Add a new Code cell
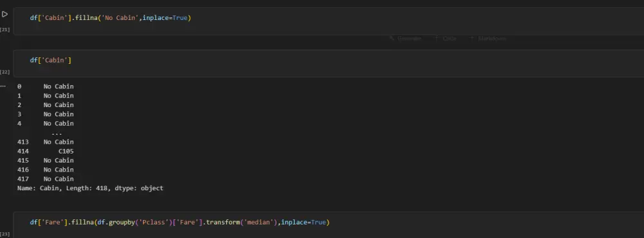This screenshot has height=238, width=644. (446, 39)
